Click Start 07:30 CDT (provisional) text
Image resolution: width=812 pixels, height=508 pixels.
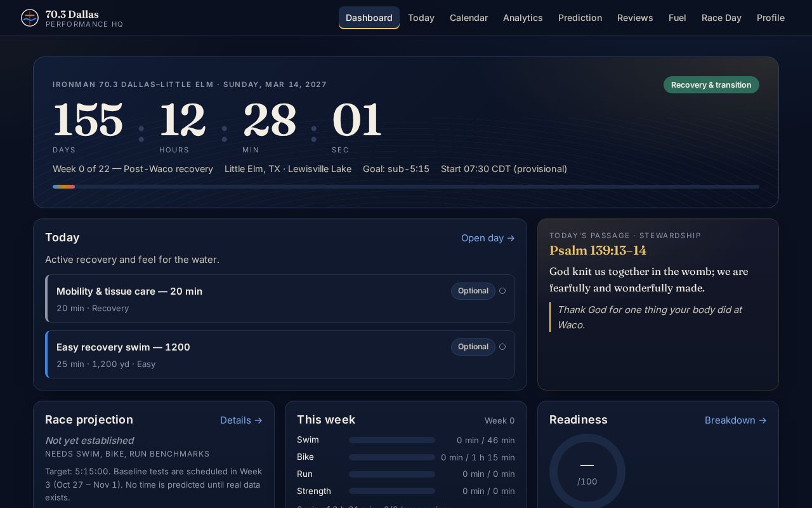click(x=504, y=169)
